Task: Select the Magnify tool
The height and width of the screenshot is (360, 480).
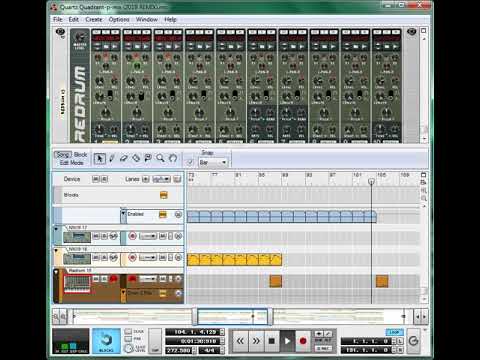Action: click(x=160, y=158)
